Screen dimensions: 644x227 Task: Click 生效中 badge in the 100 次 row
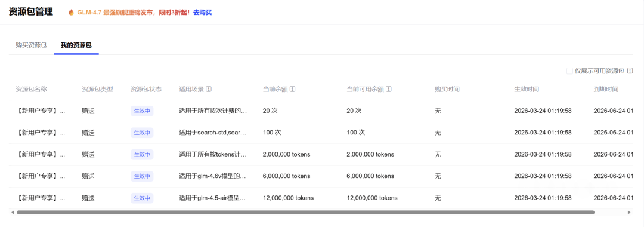click(142, 133)
